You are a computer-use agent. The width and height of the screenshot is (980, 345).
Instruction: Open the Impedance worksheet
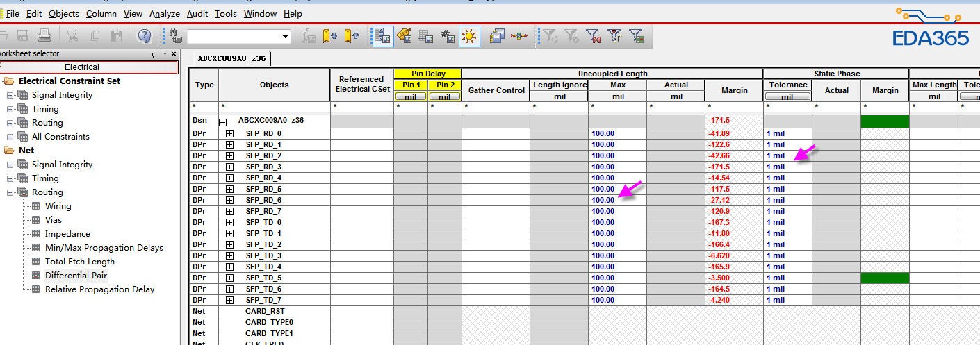tap(67, 234)
